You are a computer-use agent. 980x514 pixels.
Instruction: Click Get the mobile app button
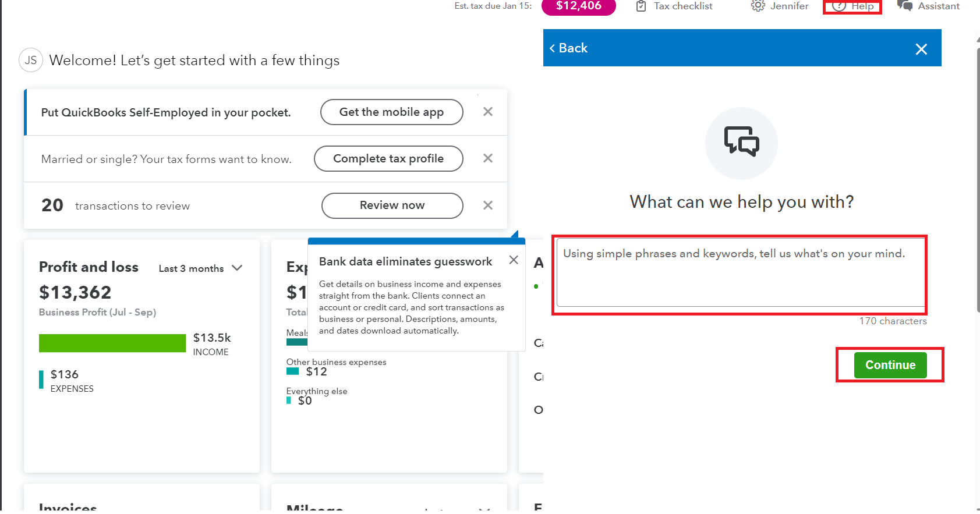(391, 112)
